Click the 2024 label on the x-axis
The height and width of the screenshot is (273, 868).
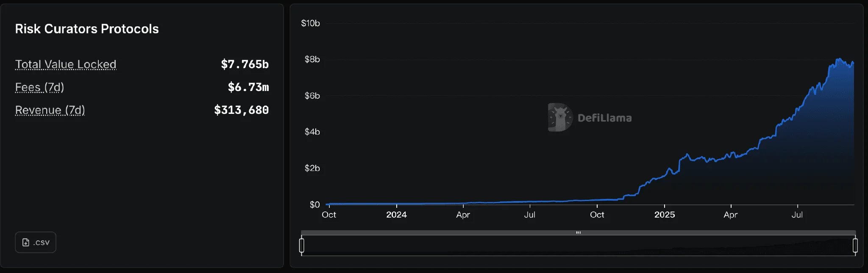click(x=396, y=215)
